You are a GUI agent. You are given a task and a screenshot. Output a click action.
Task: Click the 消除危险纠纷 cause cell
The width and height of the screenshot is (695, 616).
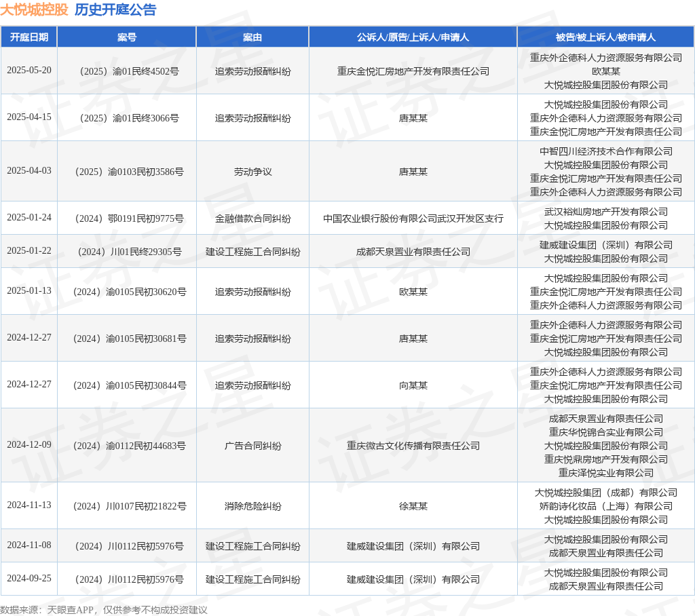[252, 506]
